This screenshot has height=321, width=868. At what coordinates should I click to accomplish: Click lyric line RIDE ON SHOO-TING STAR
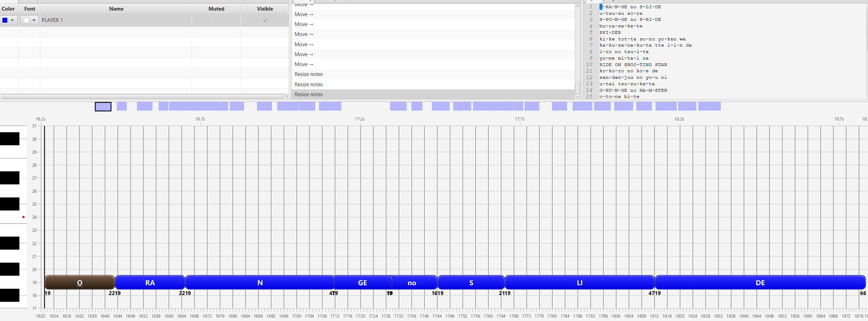(x=633, y=65)
